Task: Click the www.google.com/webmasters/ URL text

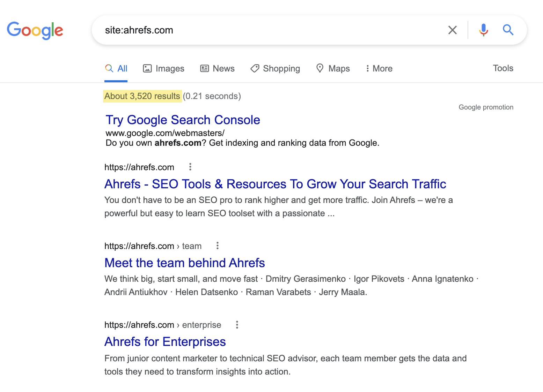Action: pos(165,133)
